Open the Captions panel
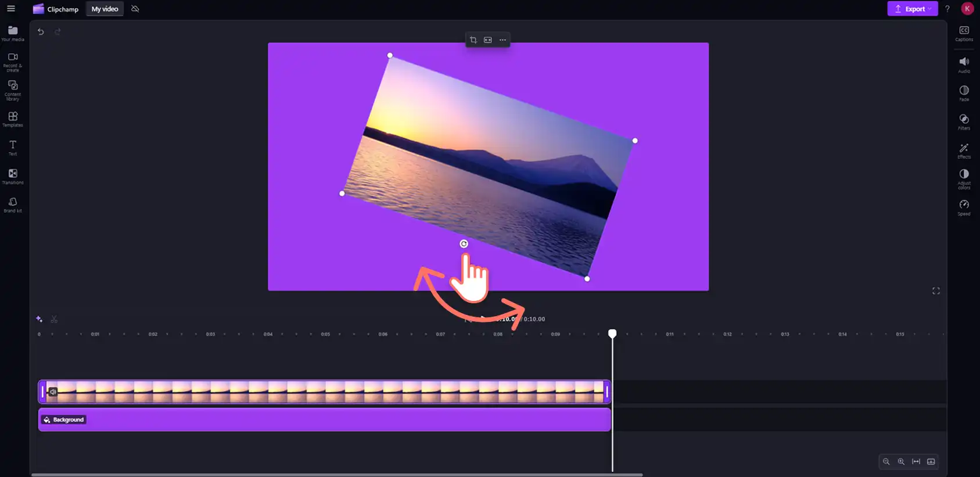Screen dimensions: 980x477 (x=964, y=33)
